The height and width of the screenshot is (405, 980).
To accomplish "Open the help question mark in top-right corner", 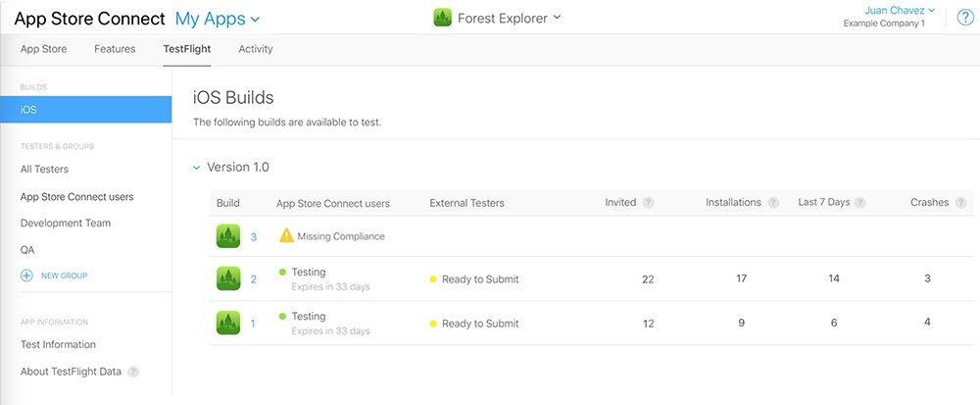I will coord(965,18).
